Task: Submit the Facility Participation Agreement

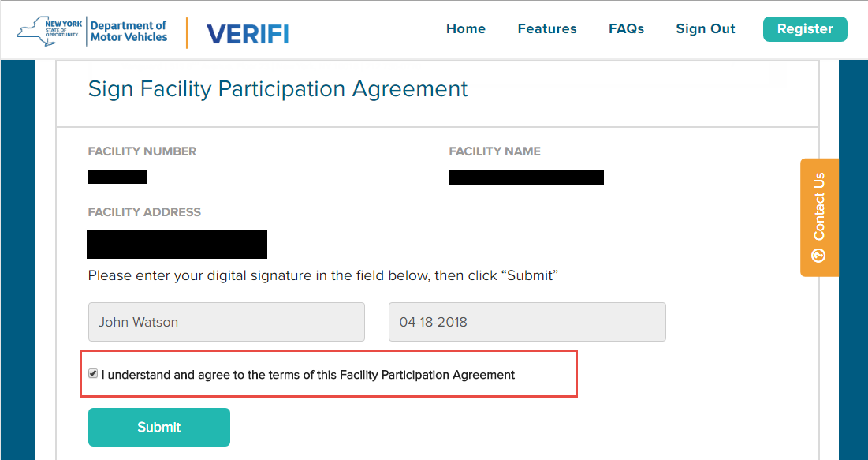Action: pos(159,427)
